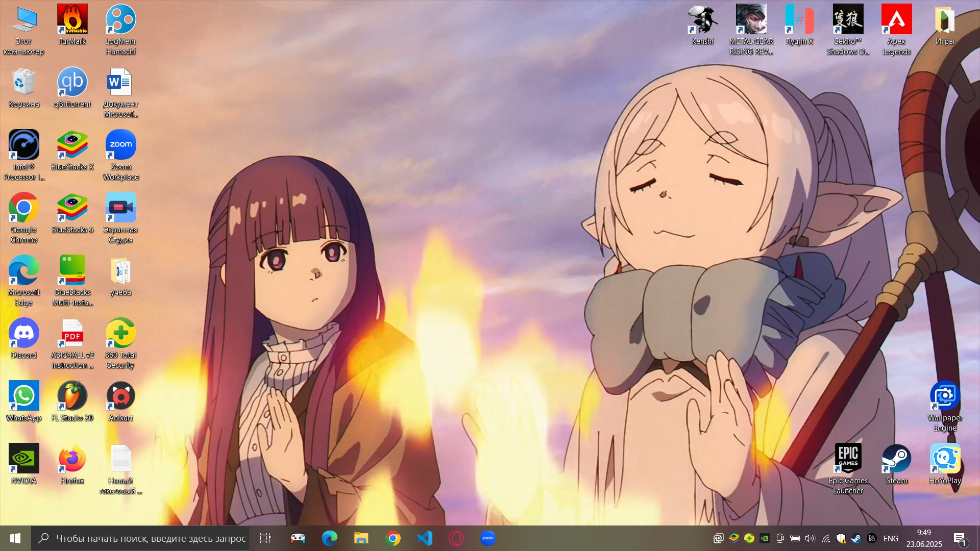Select the Discord shortcut

(x=23, y=339)
